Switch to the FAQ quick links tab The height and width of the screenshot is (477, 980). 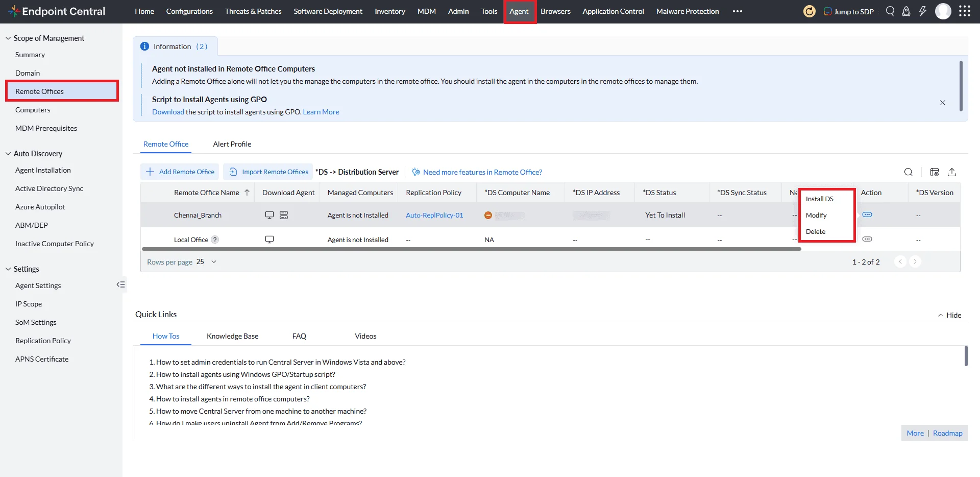pyautogui.click(x=300, y=336)
